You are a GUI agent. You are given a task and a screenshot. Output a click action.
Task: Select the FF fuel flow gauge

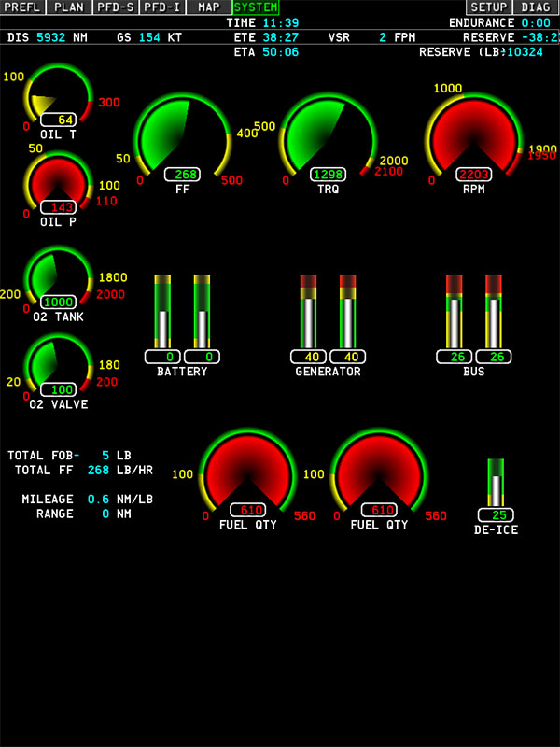(x=182, y=138)
